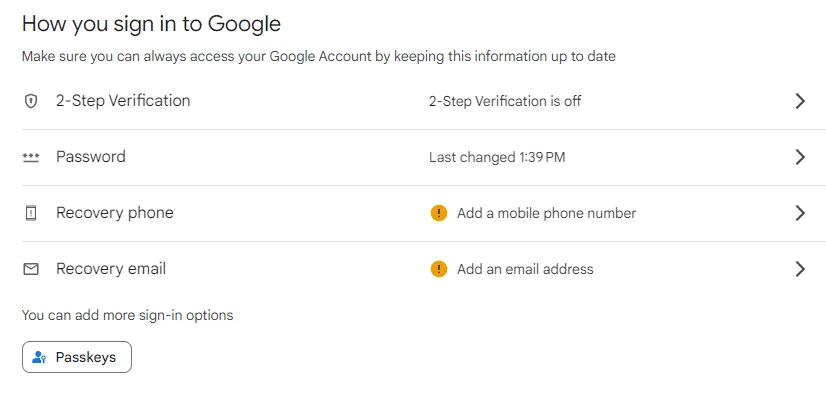This screenshot has height=394, width=826.
Task: Click the Password asterisks icon
Action: click(31, 157)
